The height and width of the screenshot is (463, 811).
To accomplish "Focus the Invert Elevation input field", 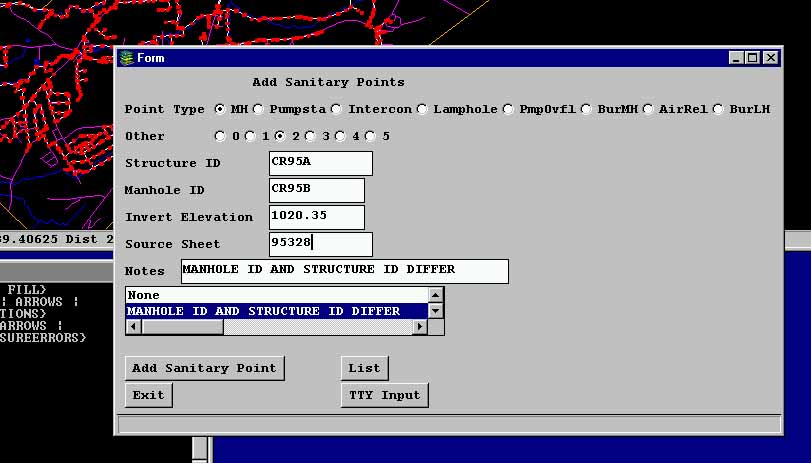I will (x=317, y=217).
